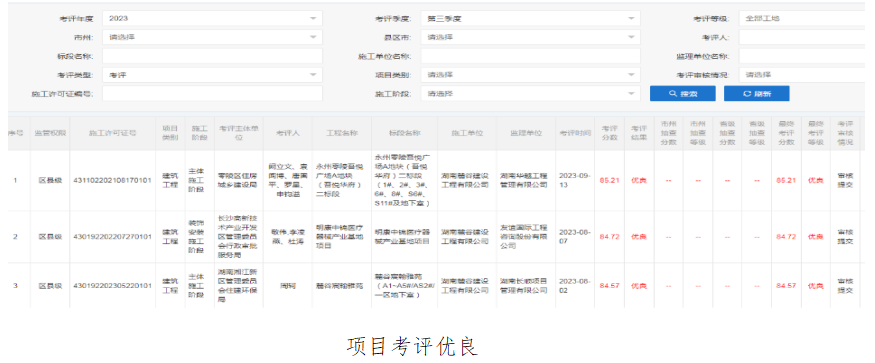The height and width of the screenshot is (363, 875).
Task: Click the 装饰安装施工阶段 cell in row 2
Action: point(200,237)
